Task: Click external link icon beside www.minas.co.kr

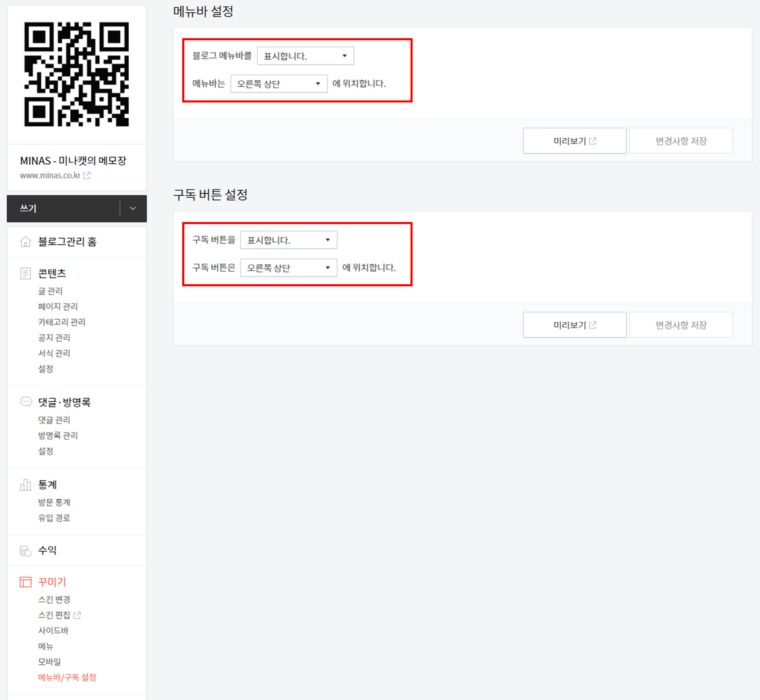Action: point(87,176)
